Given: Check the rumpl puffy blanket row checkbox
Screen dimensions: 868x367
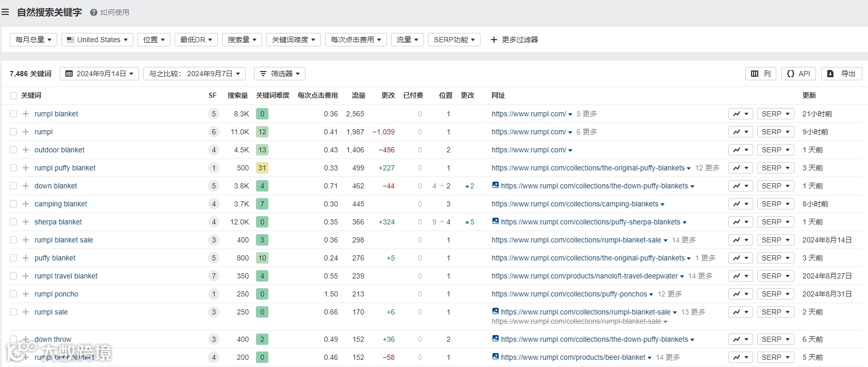Looking at the screenshot, I should click(13, 168).
